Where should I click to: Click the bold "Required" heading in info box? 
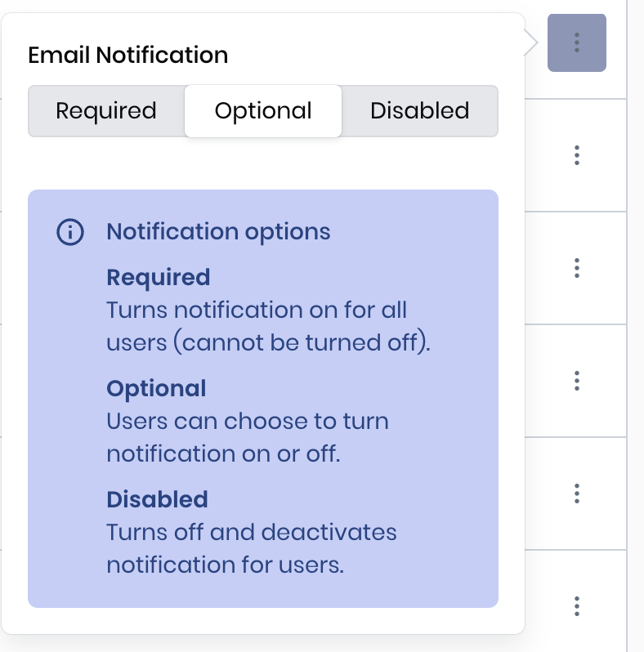point(159,278)
